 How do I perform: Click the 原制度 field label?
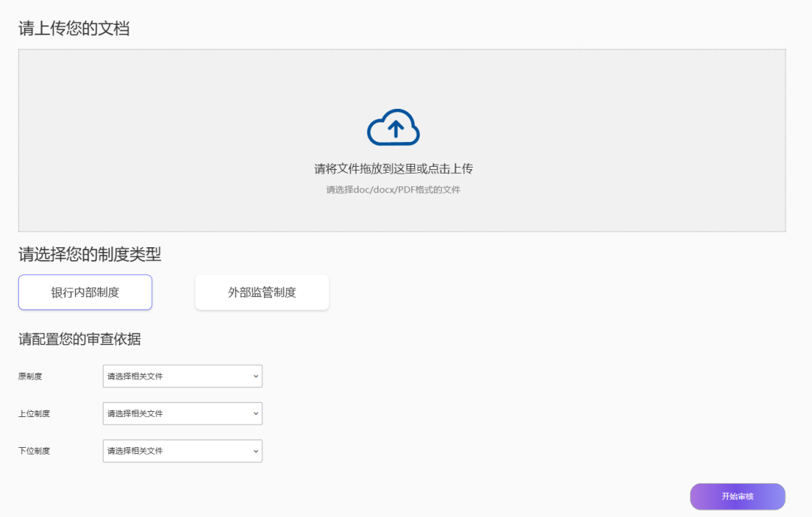[x=30, y=376]
